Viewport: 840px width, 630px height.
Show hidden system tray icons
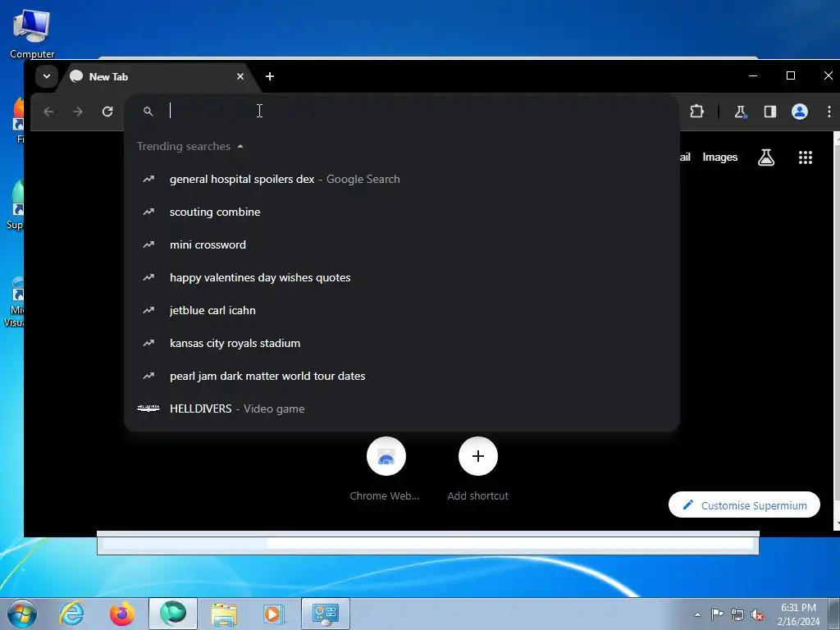[x=697, y=614]
